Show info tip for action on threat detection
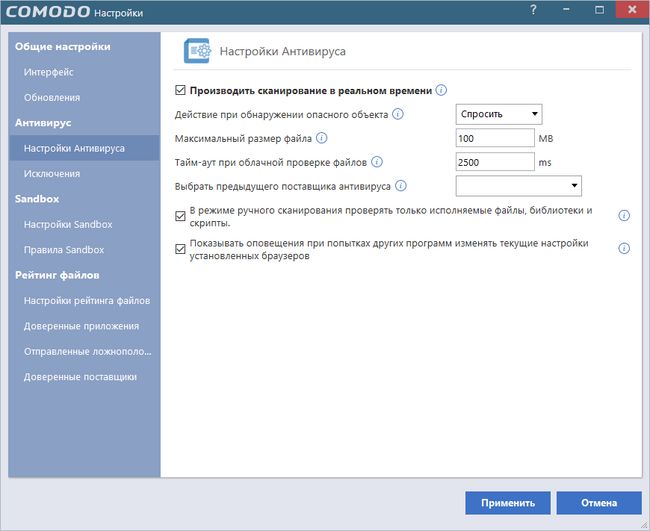The image size is (650, 531). 398,114
